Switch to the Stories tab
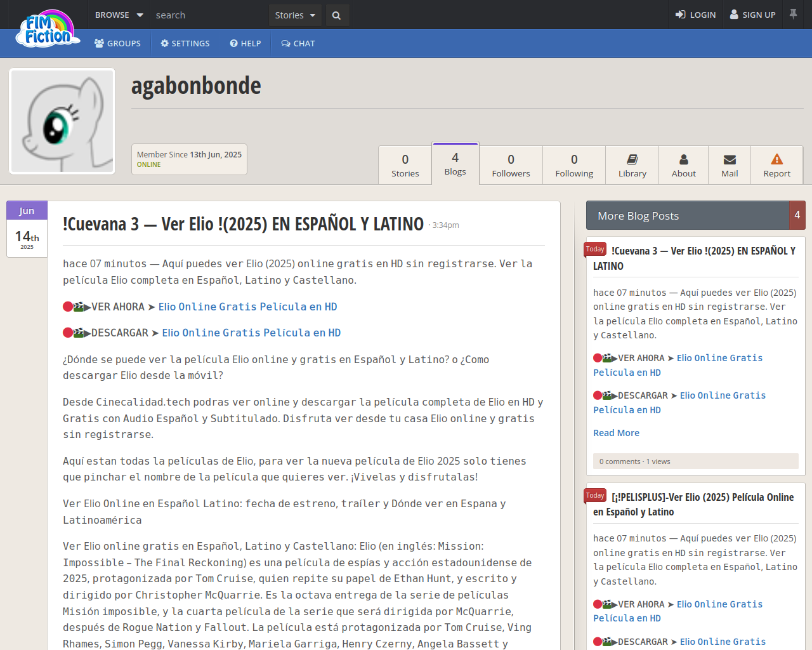This screenshot has height=650, width=812. 405,165
